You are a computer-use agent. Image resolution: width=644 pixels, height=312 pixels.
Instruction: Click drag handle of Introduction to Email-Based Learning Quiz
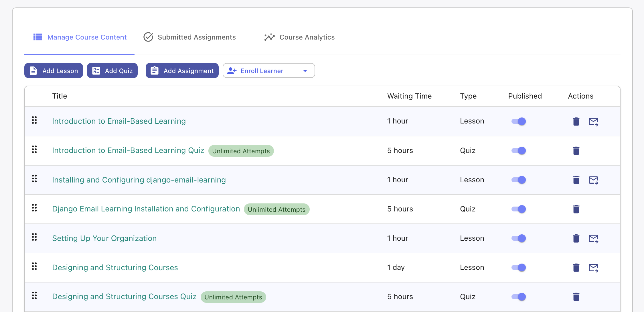coord(34,149)
